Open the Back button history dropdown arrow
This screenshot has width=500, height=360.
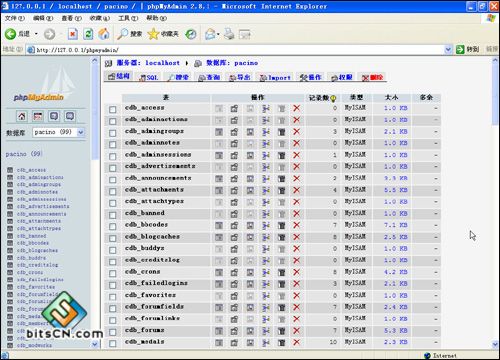coord(36,34)
